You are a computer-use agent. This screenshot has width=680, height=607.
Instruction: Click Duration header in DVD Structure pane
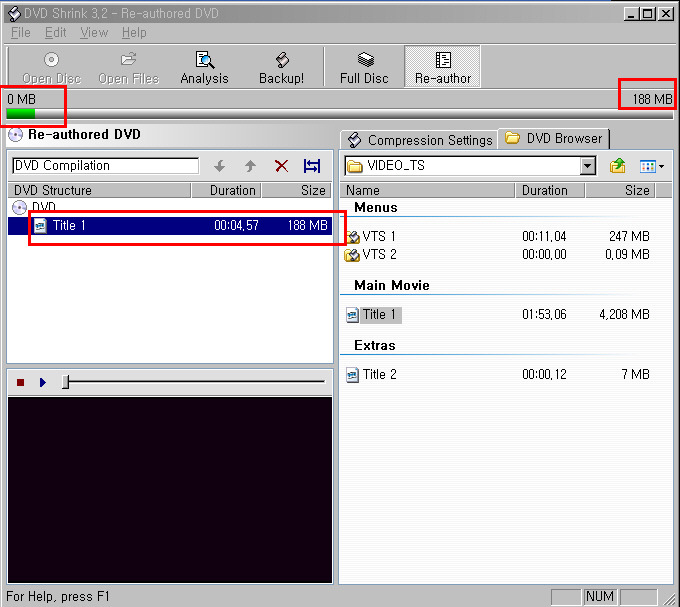point(226,190)
